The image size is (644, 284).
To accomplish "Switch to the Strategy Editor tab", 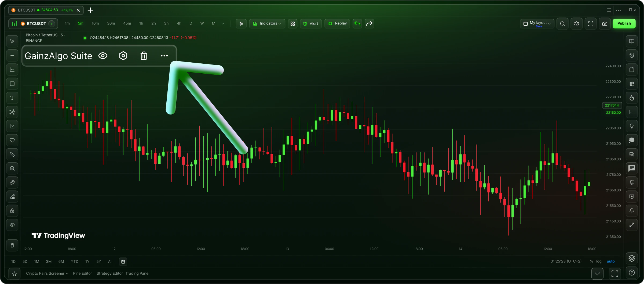I will (x=109, y=274).
